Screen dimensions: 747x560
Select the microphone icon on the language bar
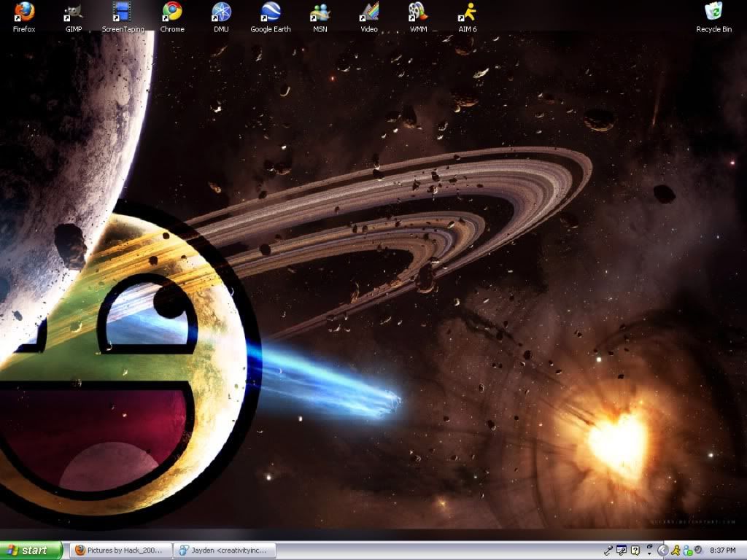[609, 549]
